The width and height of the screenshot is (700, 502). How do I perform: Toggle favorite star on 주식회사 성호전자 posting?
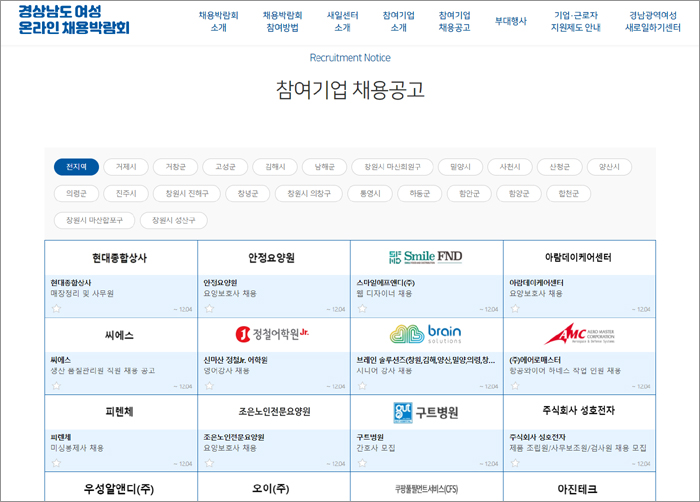(515, 463)
